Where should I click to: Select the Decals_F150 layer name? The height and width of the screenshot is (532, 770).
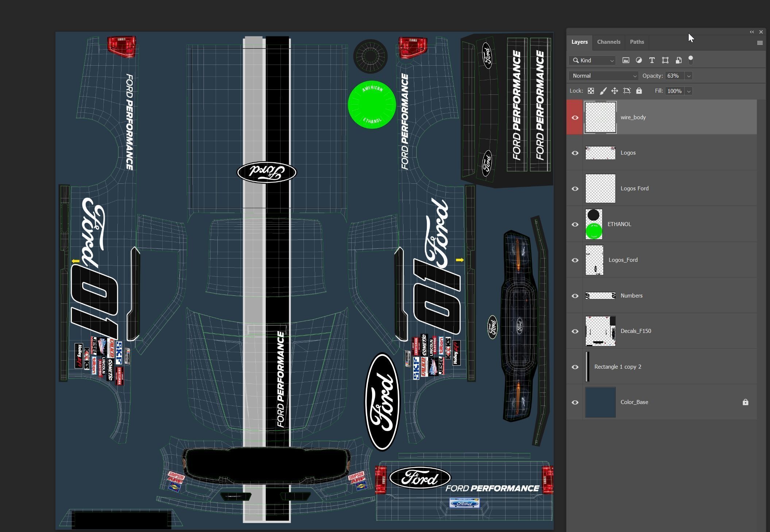[x=636, y=331]
